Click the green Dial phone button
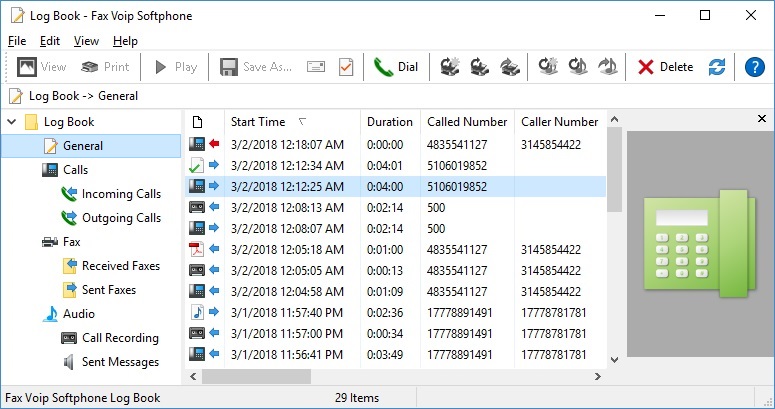This screenshot has width=775, height=409. click(396, 67)
